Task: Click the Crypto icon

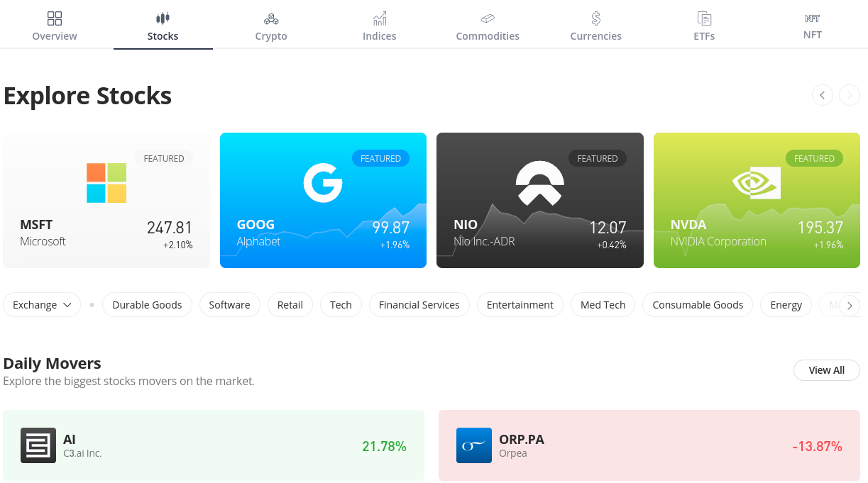Action: coord(271,18)
